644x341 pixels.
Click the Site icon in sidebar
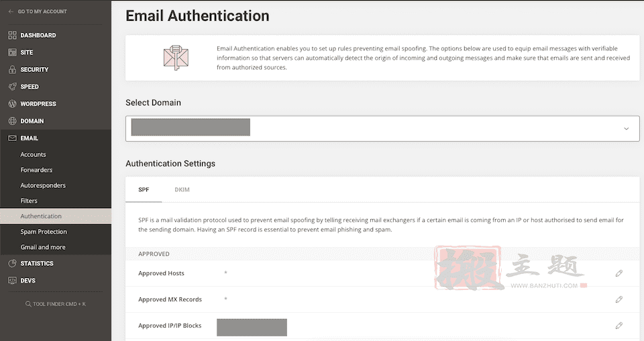click(x=12, y=52)
